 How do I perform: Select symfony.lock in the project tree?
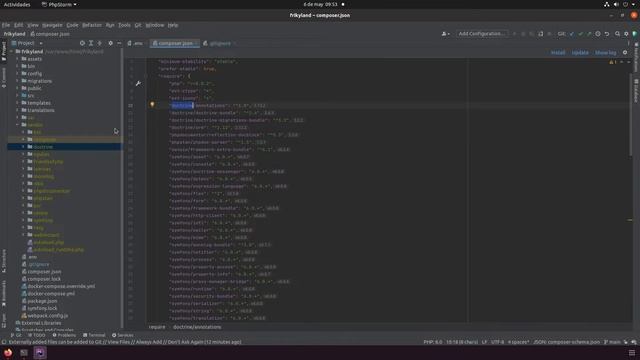[42, 308]
